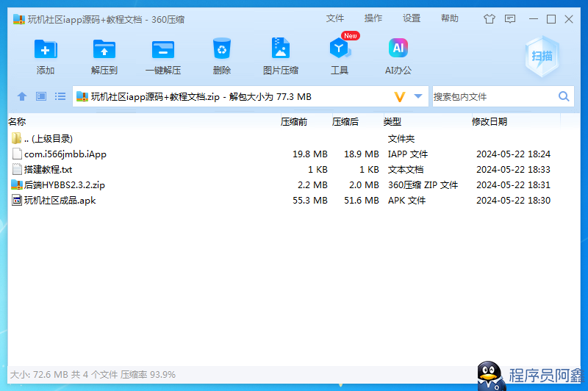
Task: Open the 文件 menu
Action: (335, 18)
